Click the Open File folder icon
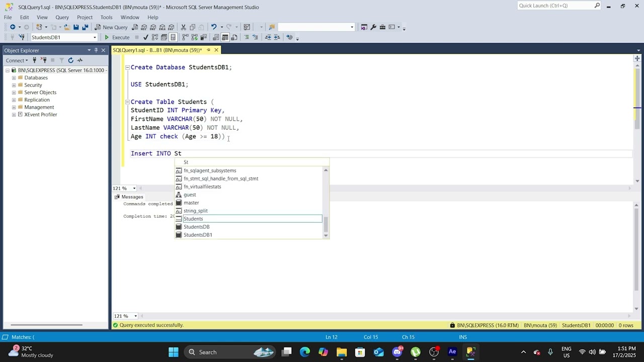 click(x=66, y=27)
